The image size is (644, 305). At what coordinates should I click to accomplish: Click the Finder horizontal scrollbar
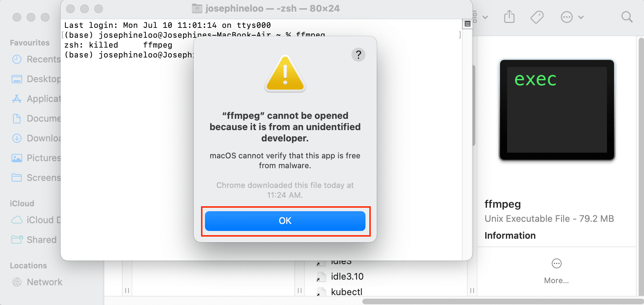click(503, 301)
